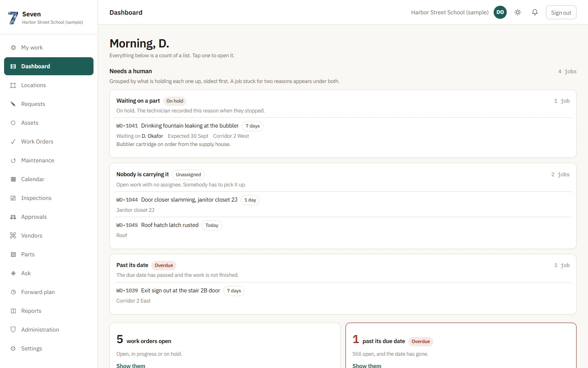This screenshot has height=368, width=588.
Task: Toggle the light/dark theme sun icon
Action: coord(518,12)
